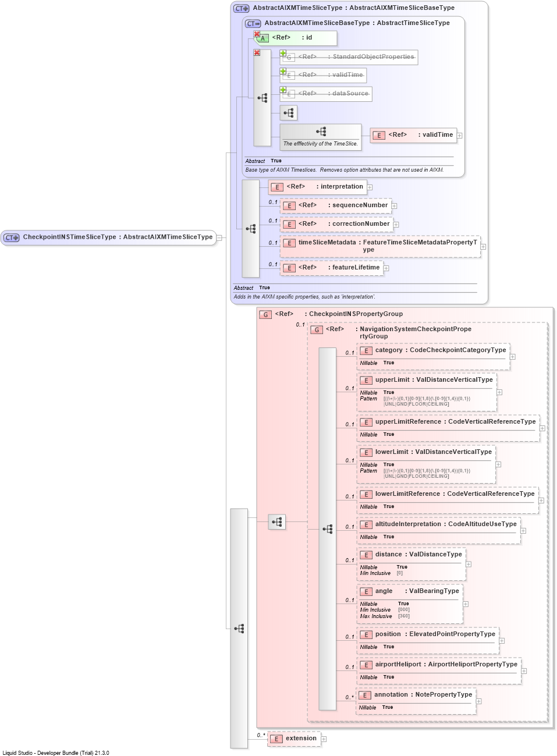Click the group icon of StandardObjectProperties
The width and height of the screenshot is (557, 756).
pos(289,58)
